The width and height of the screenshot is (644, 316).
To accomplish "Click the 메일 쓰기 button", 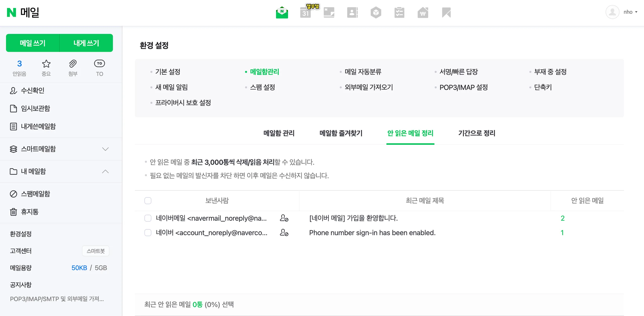I will [x=33, y=43].
